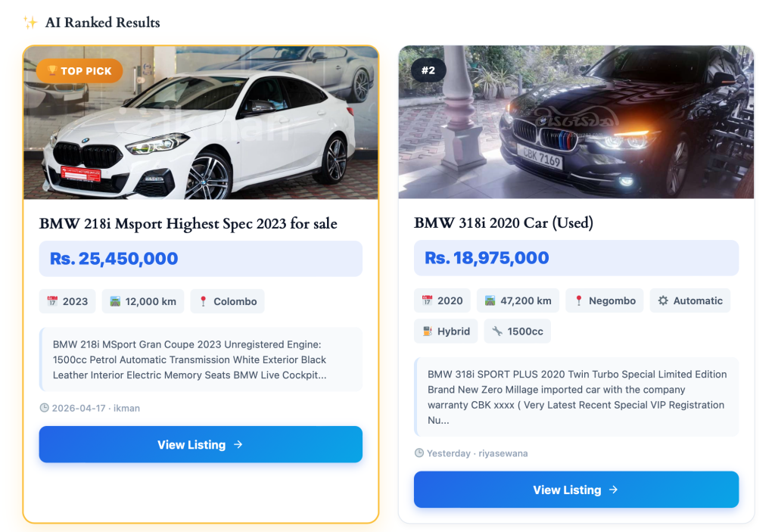
Task: Click the sparkle icon beside AI Ranked Results
Action: pos(30,23)
